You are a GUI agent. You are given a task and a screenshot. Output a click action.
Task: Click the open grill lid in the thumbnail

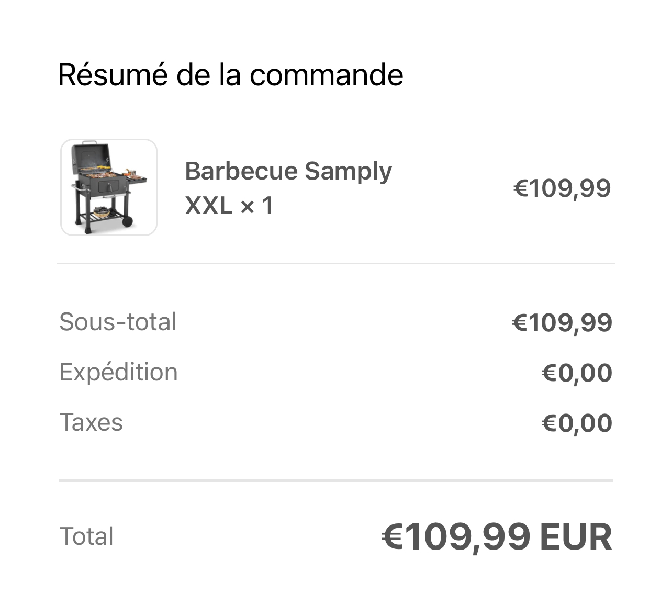tap(90, 154)
